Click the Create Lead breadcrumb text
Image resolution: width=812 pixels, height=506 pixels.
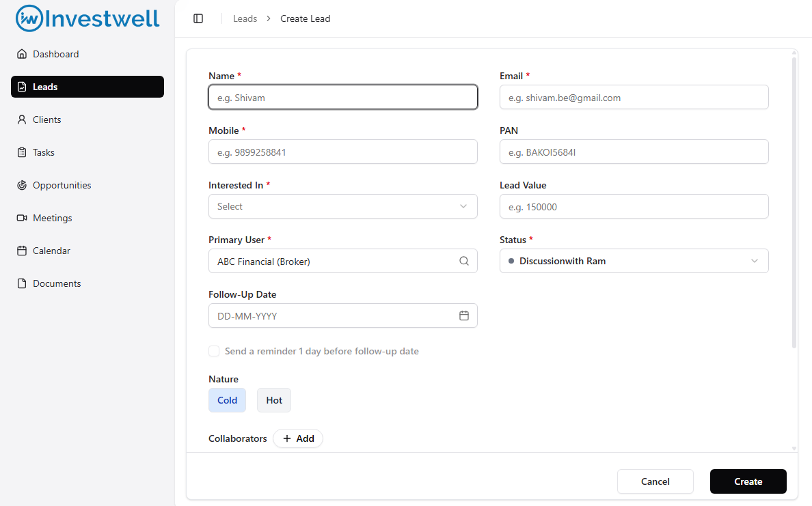coord(305,18)
